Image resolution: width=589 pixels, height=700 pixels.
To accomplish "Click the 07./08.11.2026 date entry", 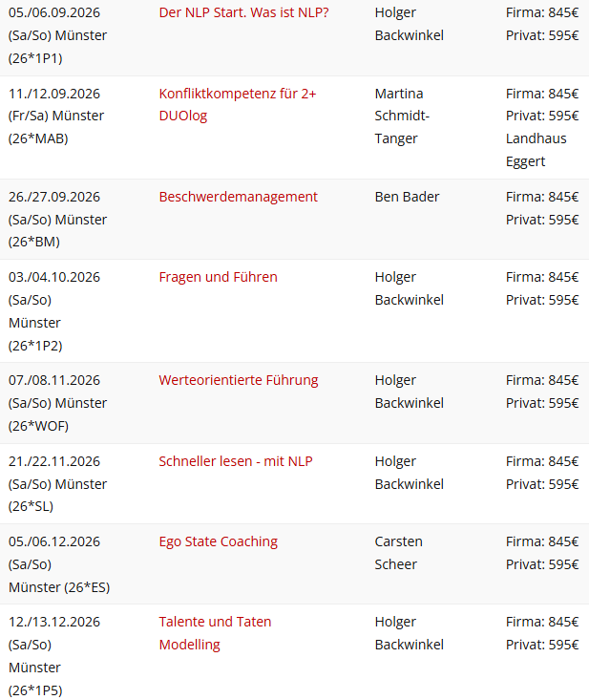I will (x=54, y=380).
